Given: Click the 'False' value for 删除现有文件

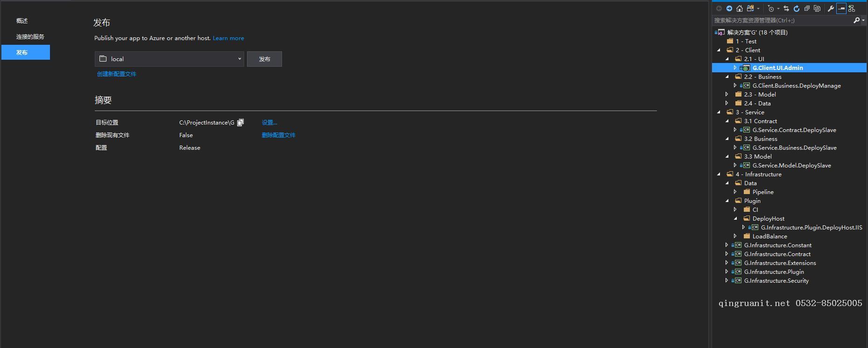Looking at the screenshot, I should (x=186, y=135).
